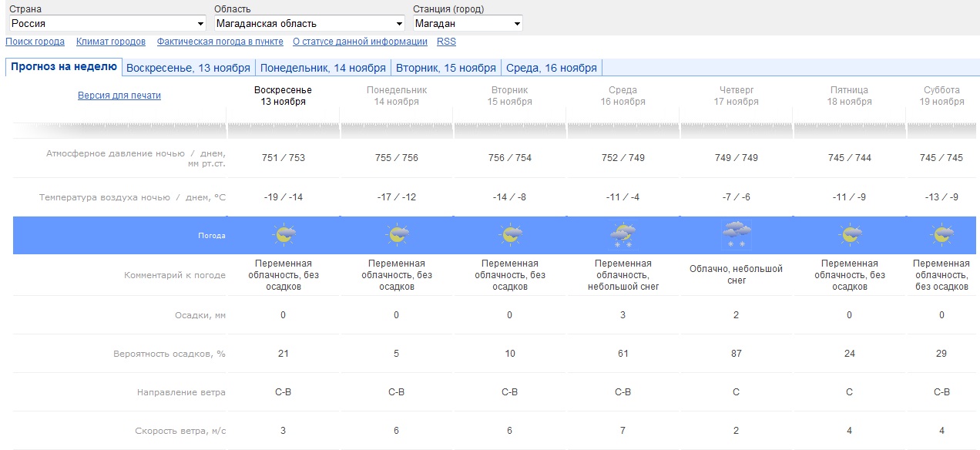
Task: Click Thursday's cloudy snow weather icon
Action: (737, 233)
